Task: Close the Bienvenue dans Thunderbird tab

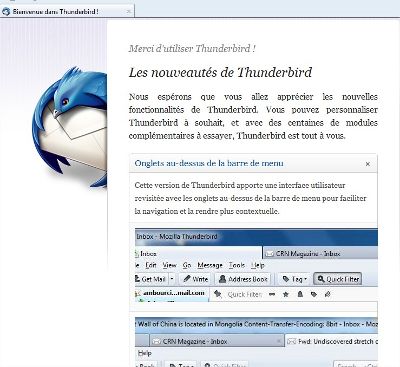Action: point(129,12)
